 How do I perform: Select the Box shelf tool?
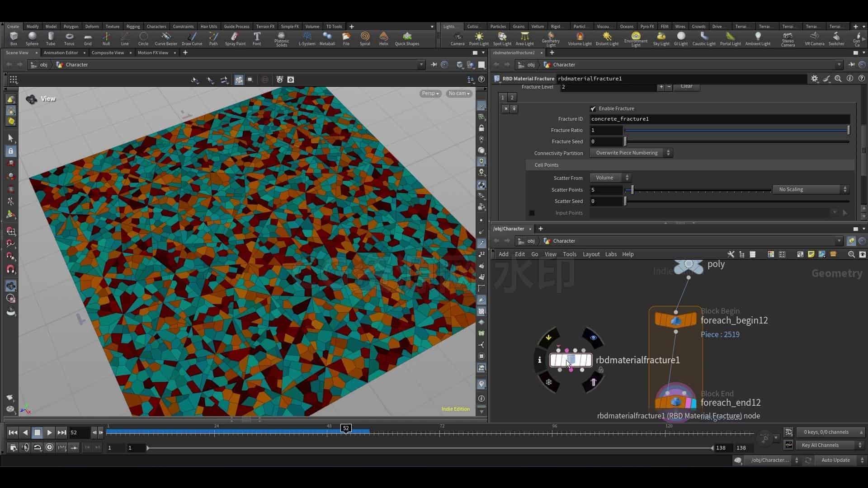[x=14, y=38]
